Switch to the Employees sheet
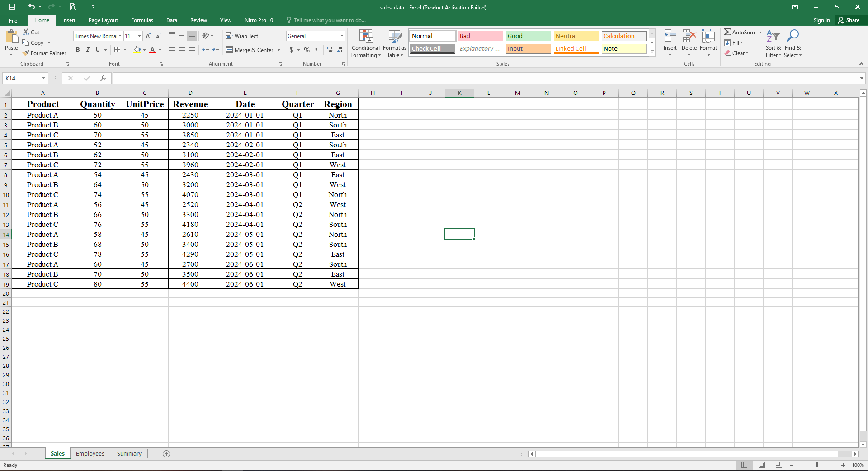 click(90, 454)
